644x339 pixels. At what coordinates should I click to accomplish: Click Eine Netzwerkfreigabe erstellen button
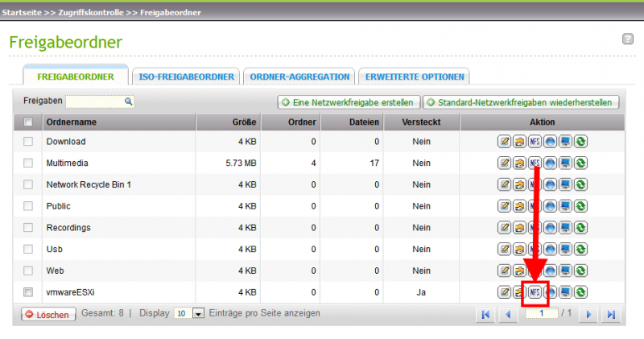pos(347,102)
